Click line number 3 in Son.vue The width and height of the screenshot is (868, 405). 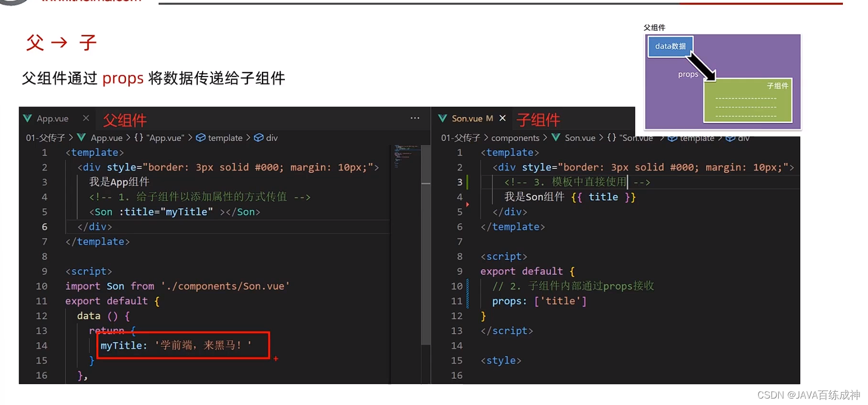pos(460,182)
